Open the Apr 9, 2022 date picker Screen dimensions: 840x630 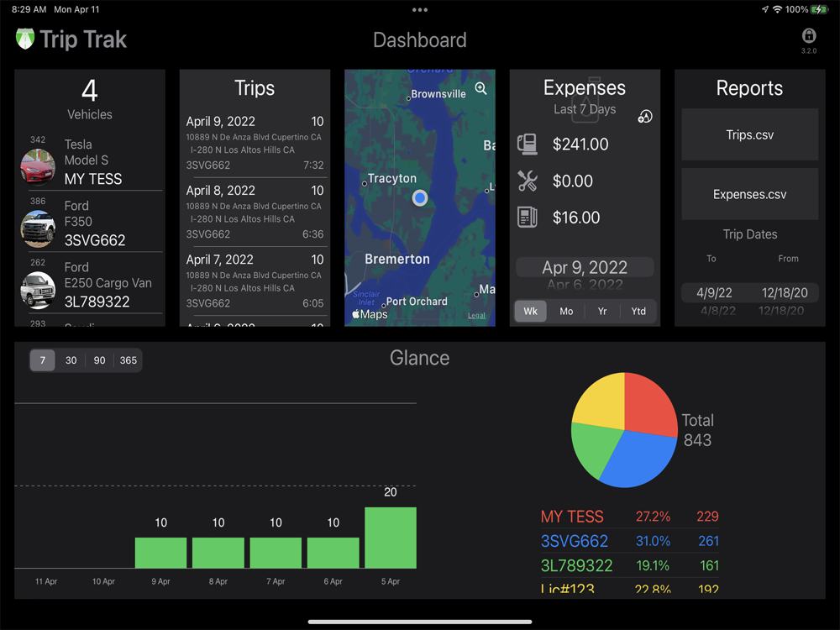585,267
